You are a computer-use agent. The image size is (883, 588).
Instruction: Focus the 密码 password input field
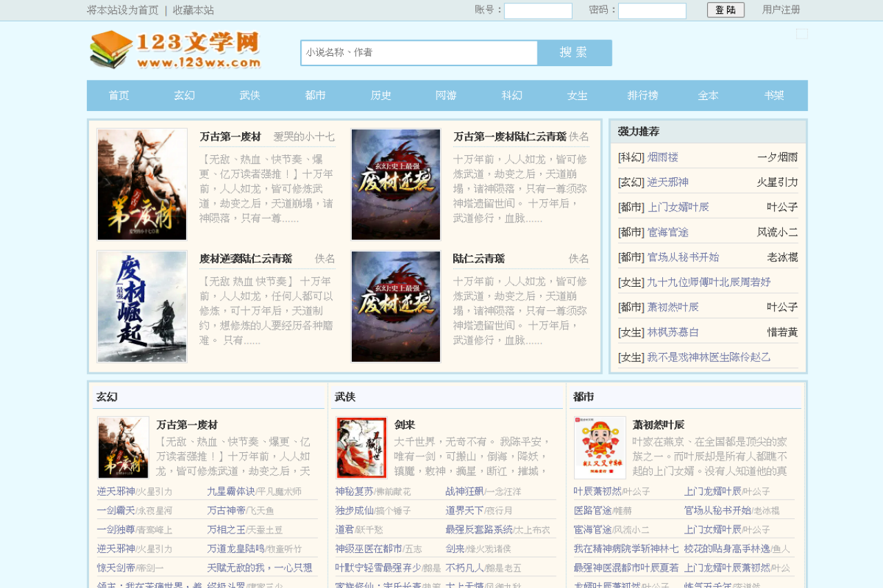[x=652, y=11]
